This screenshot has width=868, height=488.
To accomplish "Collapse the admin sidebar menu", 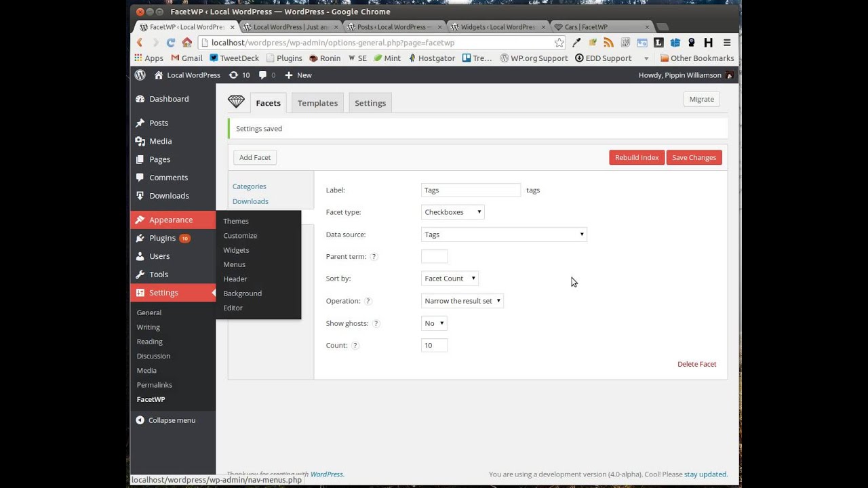I will coord(165,420).
